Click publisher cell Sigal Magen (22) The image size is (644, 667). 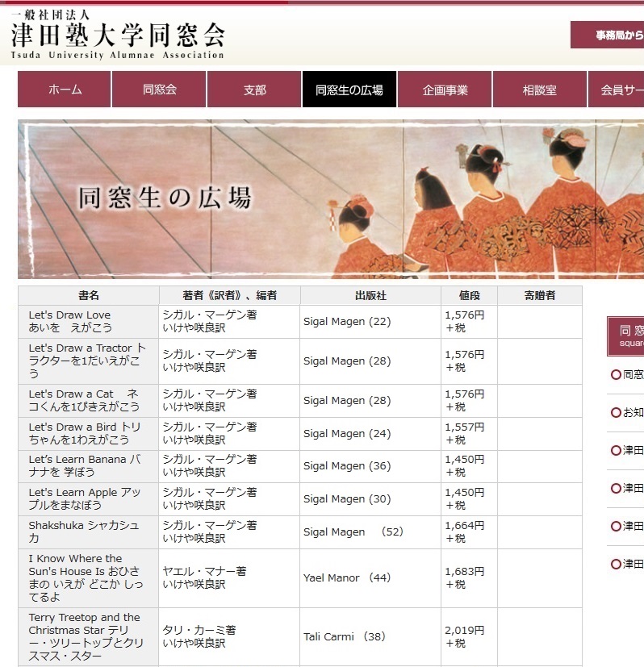pos(370,322)
